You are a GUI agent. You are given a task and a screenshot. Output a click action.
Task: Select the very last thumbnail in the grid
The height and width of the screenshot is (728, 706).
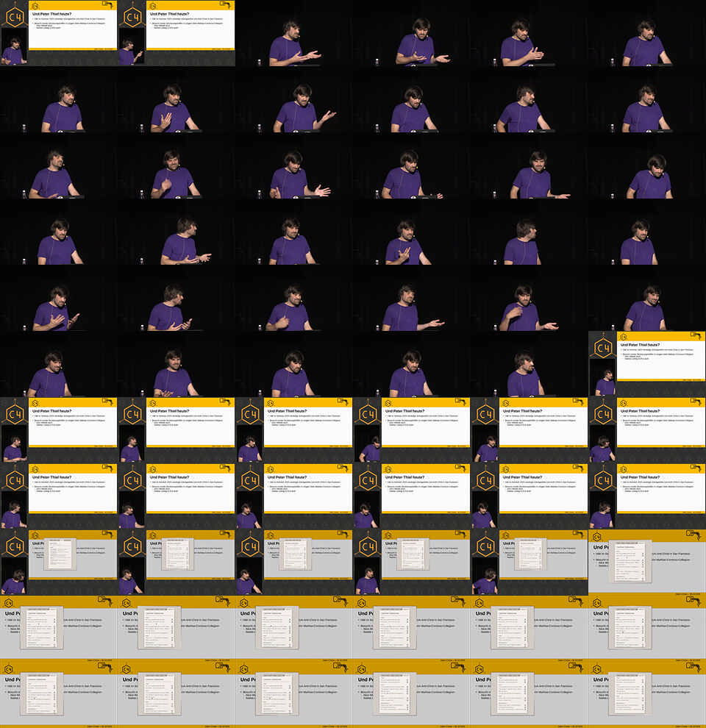coord(647,695)
